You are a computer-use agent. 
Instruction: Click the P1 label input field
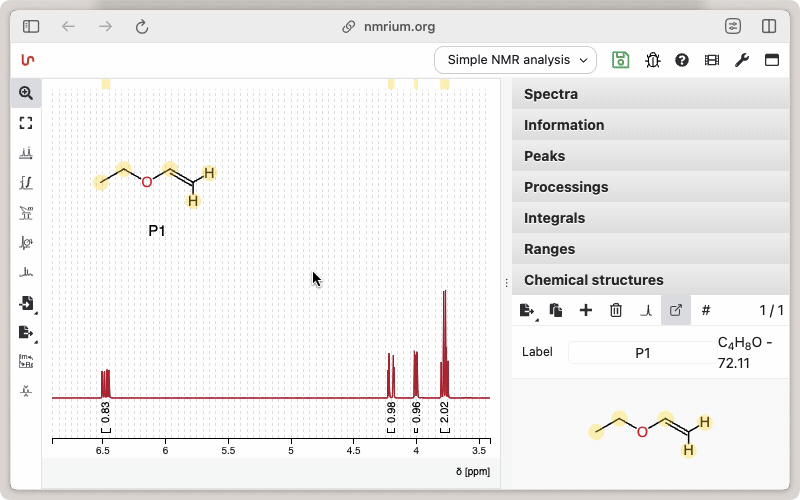[x=642, y=353]
